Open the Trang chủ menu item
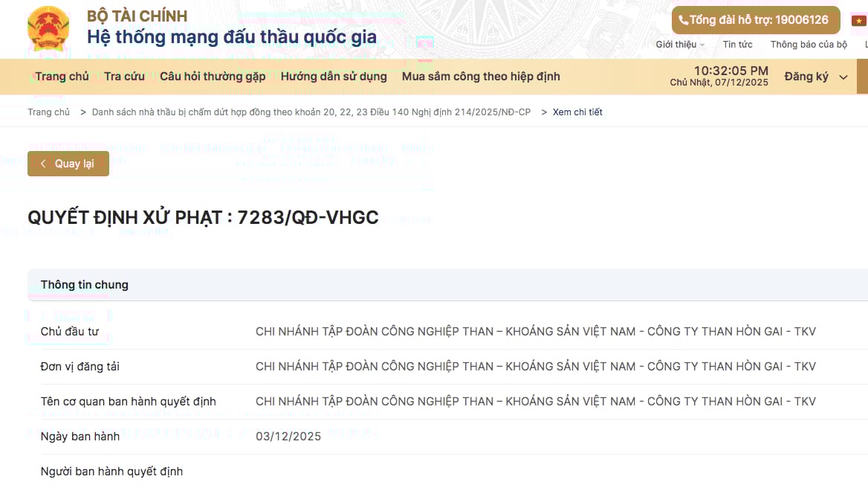 pyautogui.click(x=62, y=76)
